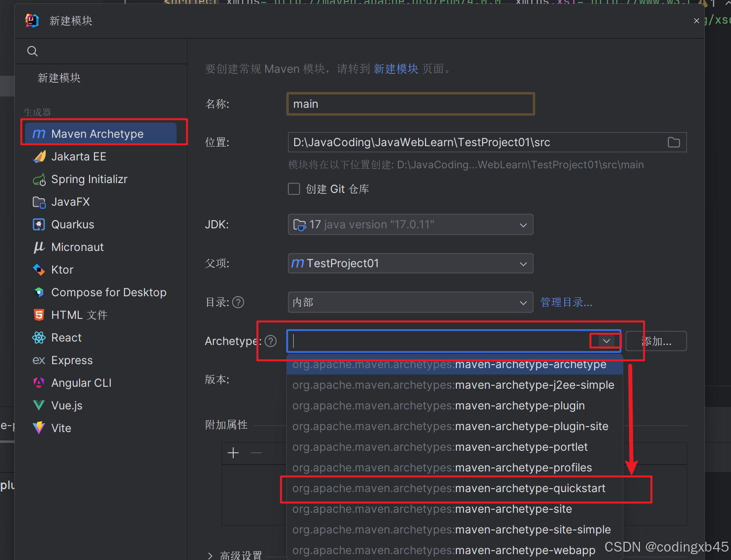
Task: Open help tooltip next to the Archetype label
Action: coord(271,341)
